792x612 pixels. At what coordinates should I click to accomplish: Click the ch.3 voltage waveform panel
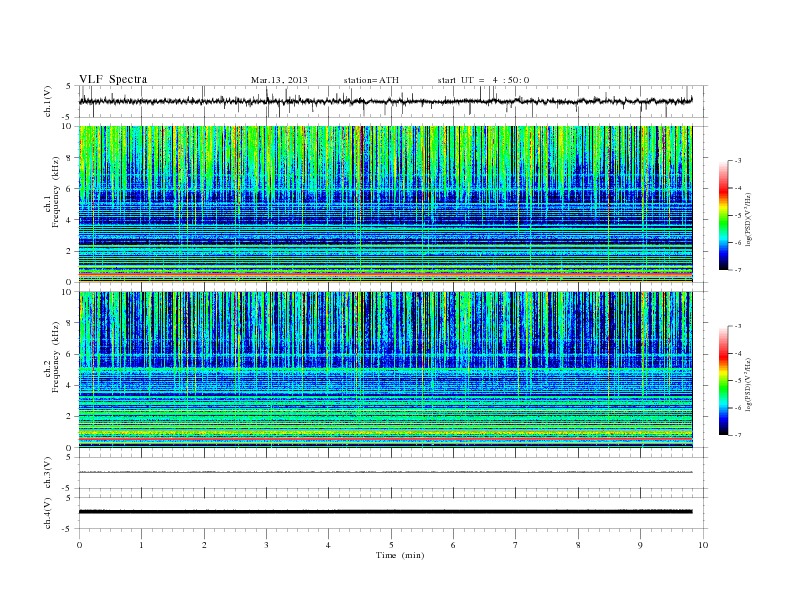pos(393,473)
